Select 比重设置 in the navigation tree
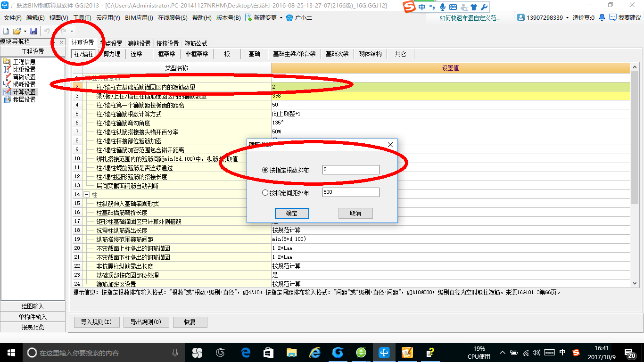This screenshot has width=644, height=362. (x=24, y=69)
